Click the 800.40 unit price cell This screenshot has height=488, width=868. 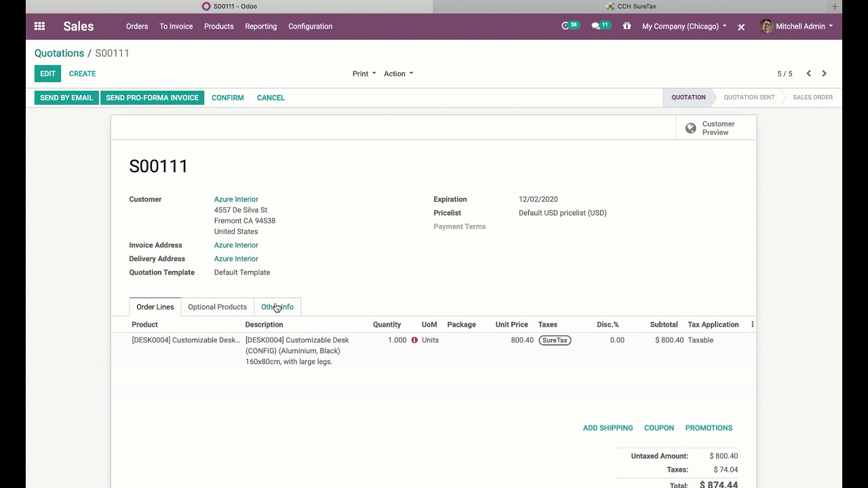click(522, 340)
